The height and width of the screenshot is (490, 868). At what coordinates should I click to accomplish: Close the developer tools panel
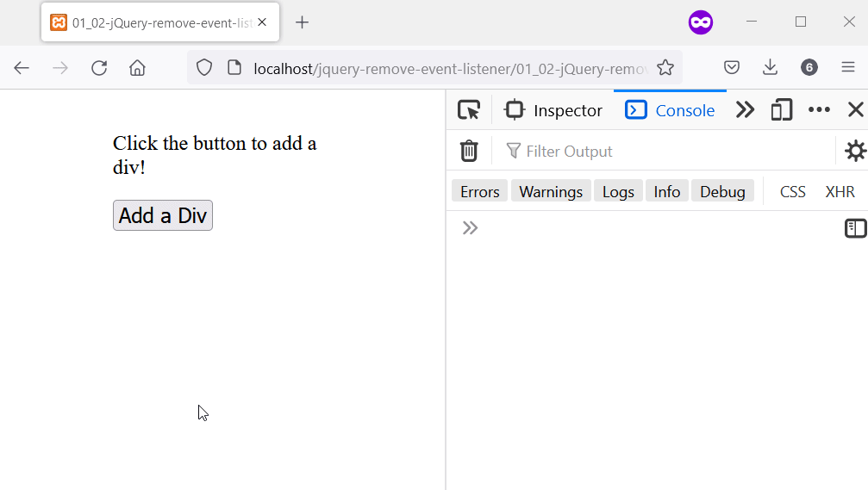[x=855, y=110]
